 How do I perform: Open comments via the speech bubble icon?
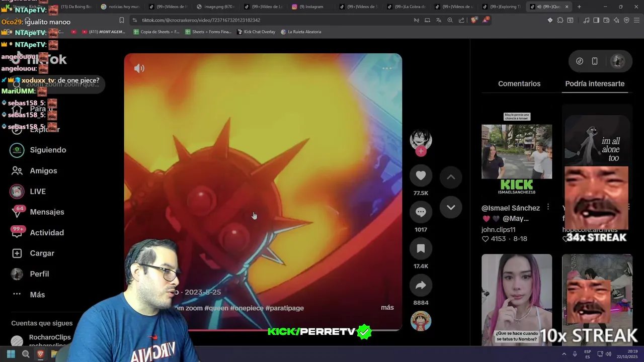click(421, 212)
